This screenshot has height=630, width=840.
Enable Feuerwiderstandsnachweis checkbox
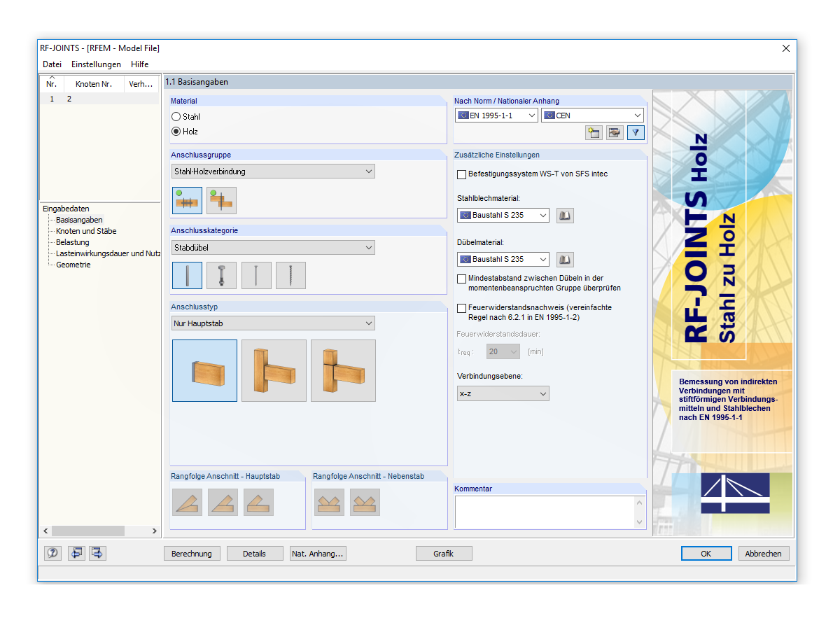(x=461, y=308)
